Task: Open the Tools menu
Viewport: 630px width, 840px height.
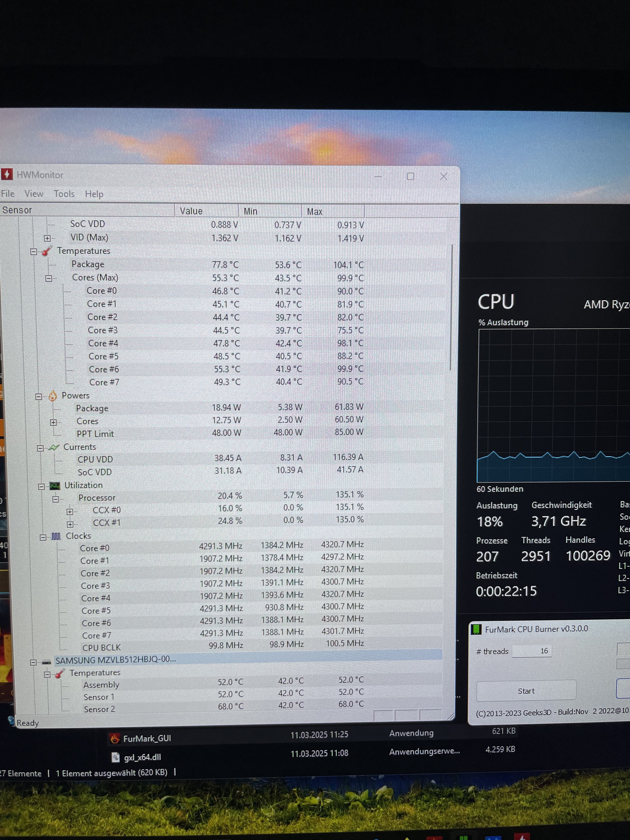Action: tap(64, 194)
